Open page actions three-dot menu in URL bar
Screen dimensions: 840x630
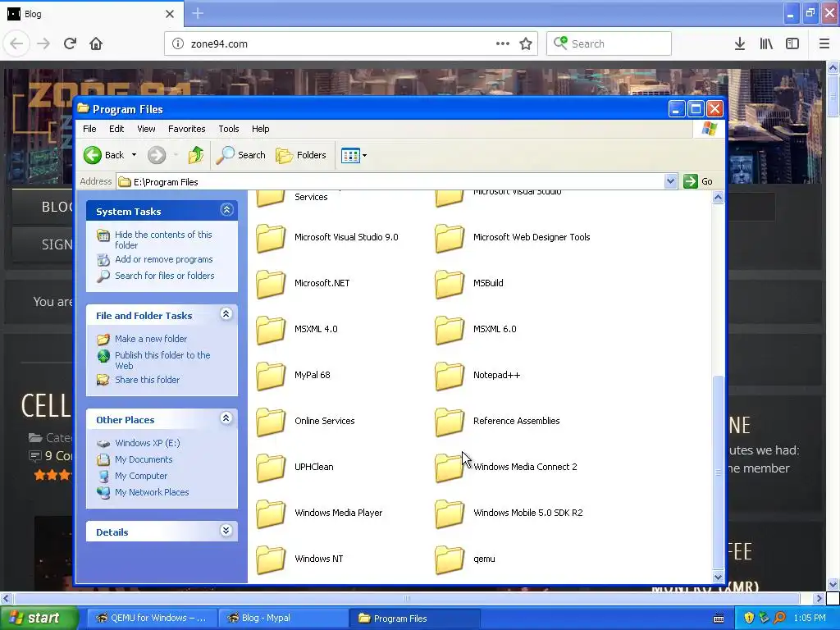pos(503,43)
